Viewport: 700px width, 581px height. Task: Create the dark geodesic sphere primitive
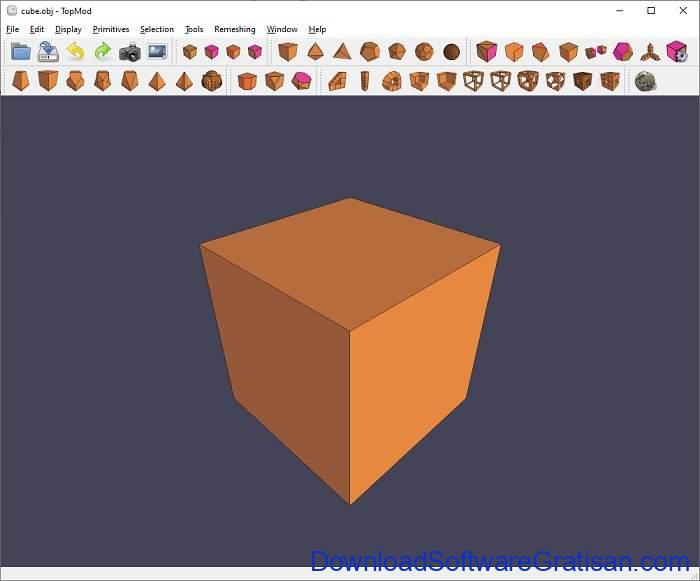click(452, 52)
